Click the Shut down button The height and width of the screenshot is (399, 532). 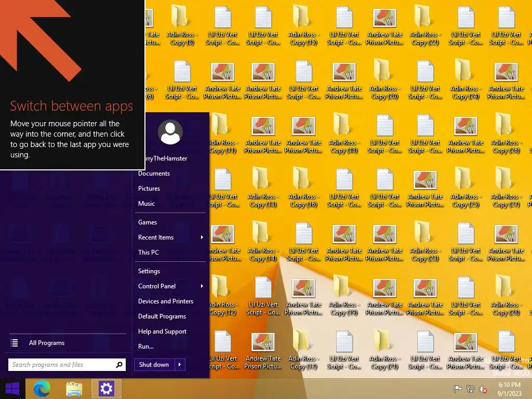click(154, 365)
